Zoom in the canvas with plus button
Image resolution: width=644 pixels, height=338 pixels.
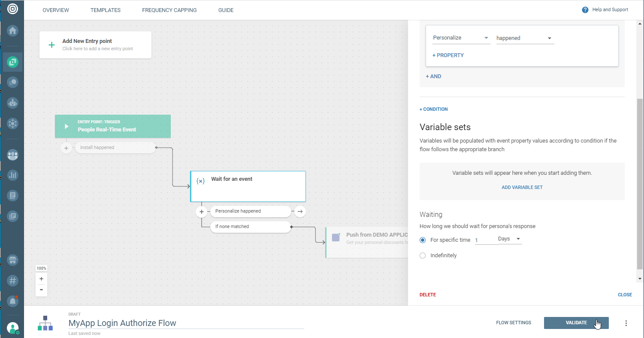pyautogui.click(x=41, y=278)
